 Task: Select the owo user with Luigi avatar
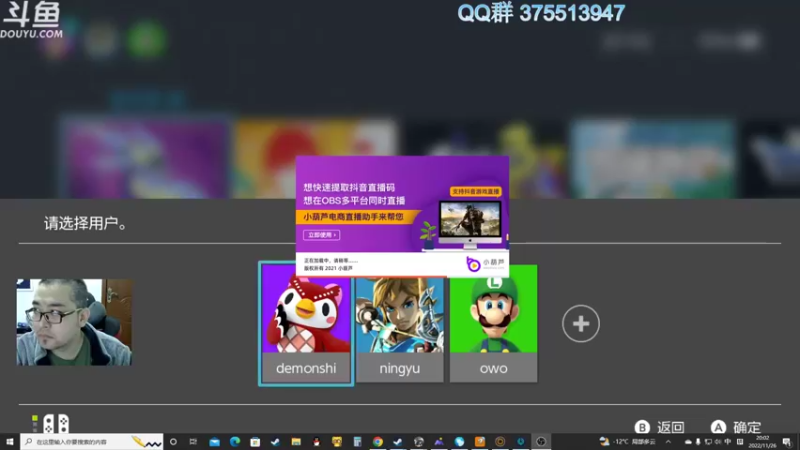(x=493, y=323)
